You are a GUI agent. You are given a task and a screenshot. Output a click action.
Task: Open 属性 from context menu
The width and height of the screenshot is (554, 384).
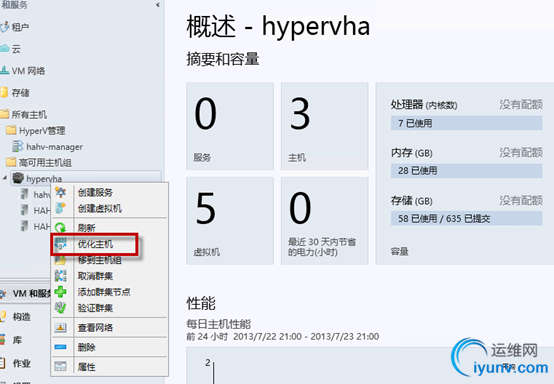(87, 367)
